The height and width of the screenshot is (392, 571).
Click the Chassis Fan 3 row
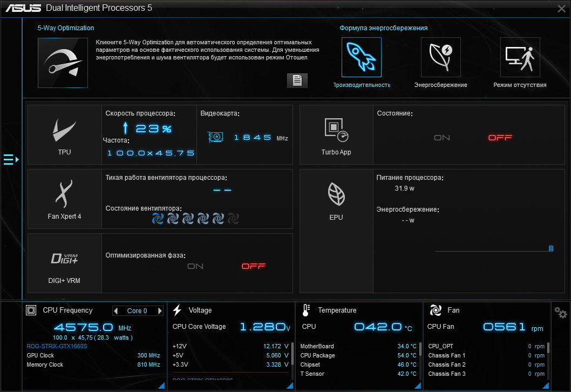[x=486, y=374]
